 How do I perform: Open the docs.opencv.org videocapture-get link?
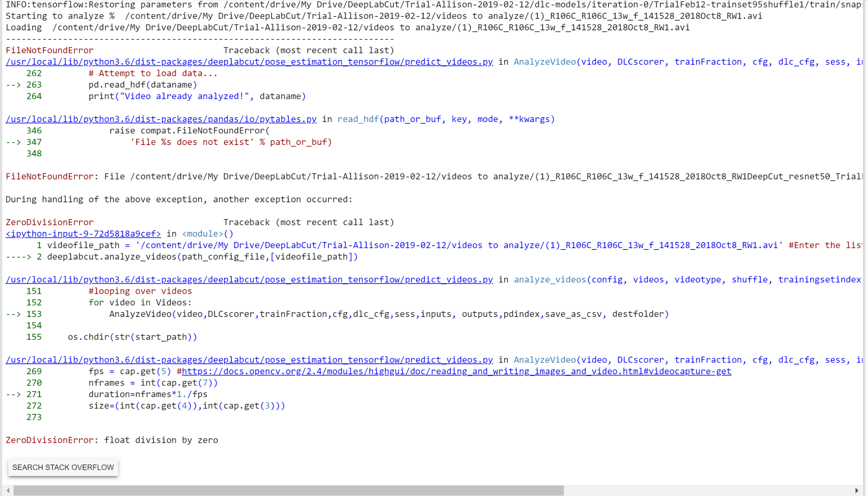[x=456, y=371]
